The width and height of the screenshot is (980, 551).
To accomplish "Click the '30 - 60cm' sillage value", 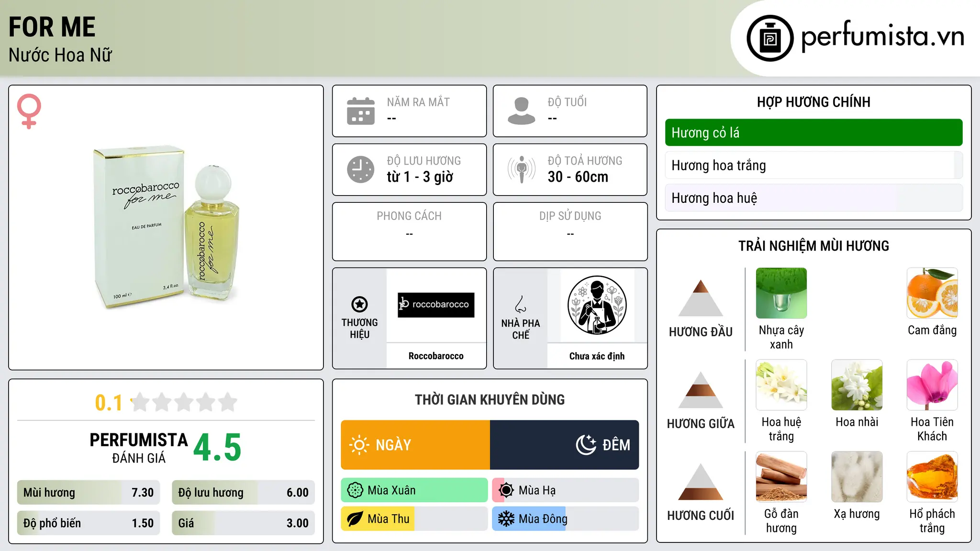I will 578,177.
